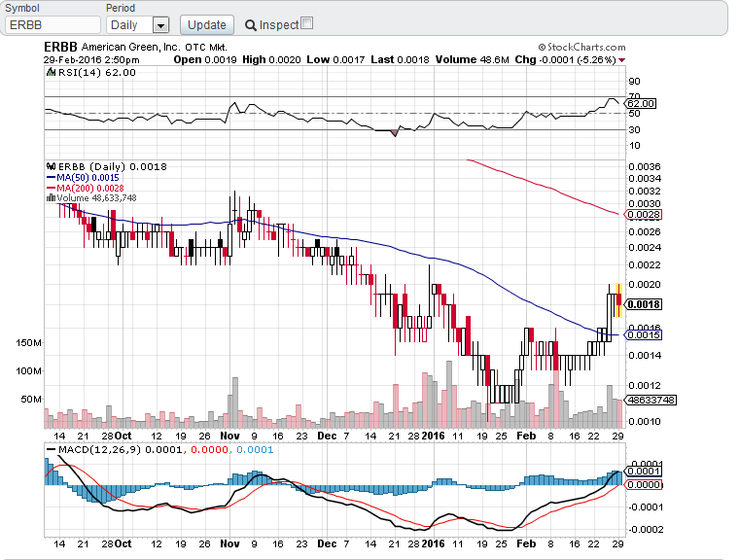
Task: Click the red down arrow next to Chg
Action: point(621,60)
